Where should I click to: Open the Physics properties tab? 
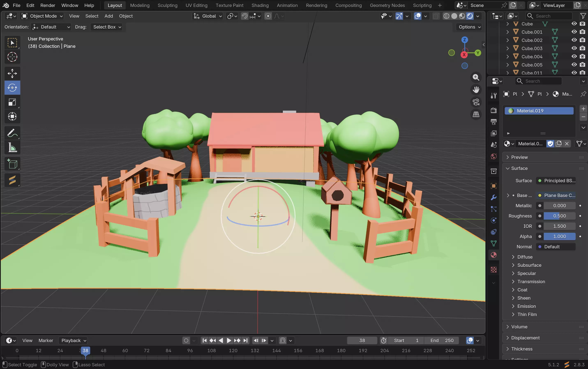pos(493,220)
